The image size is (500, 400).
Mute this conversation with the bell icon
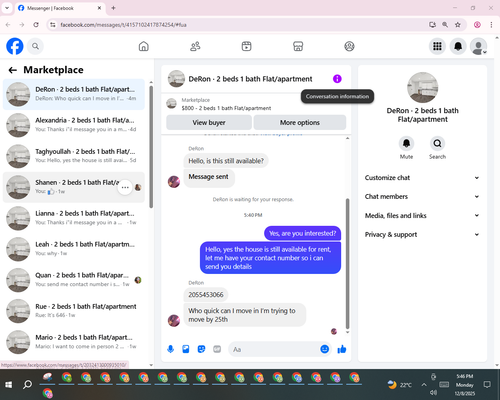pyautogui.click(x=406, y=144)
